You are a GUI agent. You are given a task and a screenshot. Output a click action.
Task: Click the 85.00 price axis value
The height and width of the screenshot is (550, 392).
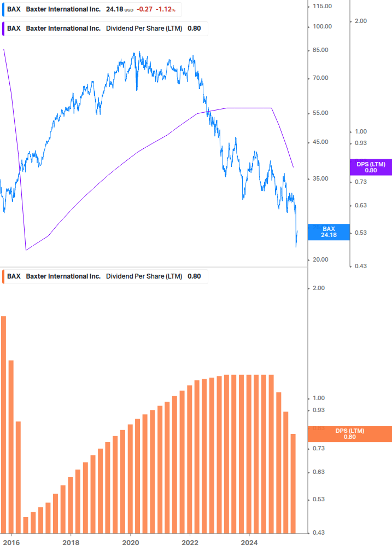[x=320, y=50]
